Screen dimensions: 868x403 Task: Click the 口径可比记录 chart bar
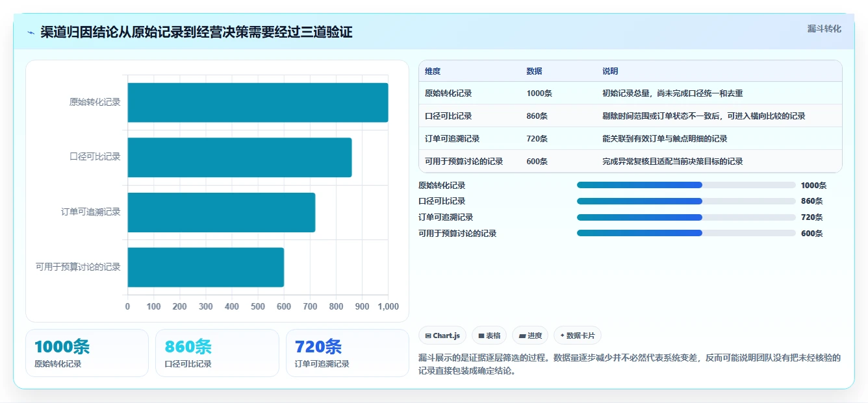[240, 157]
